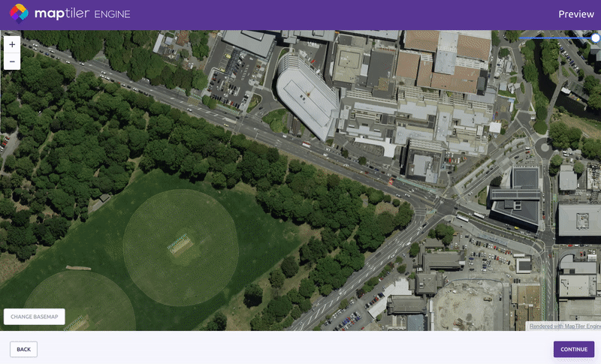Proceed with the CONTINUE button
The image size is (601, 364).
coord(574,349)
